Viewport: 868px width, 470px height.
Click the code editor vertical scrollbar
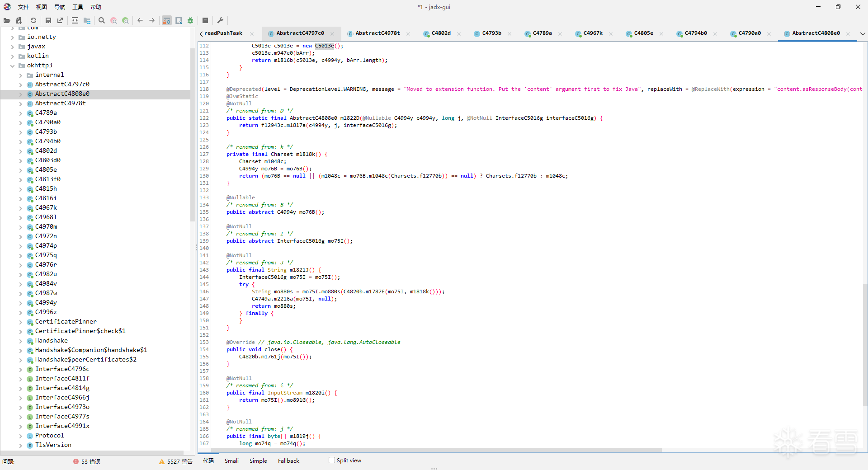coord(865,345)
